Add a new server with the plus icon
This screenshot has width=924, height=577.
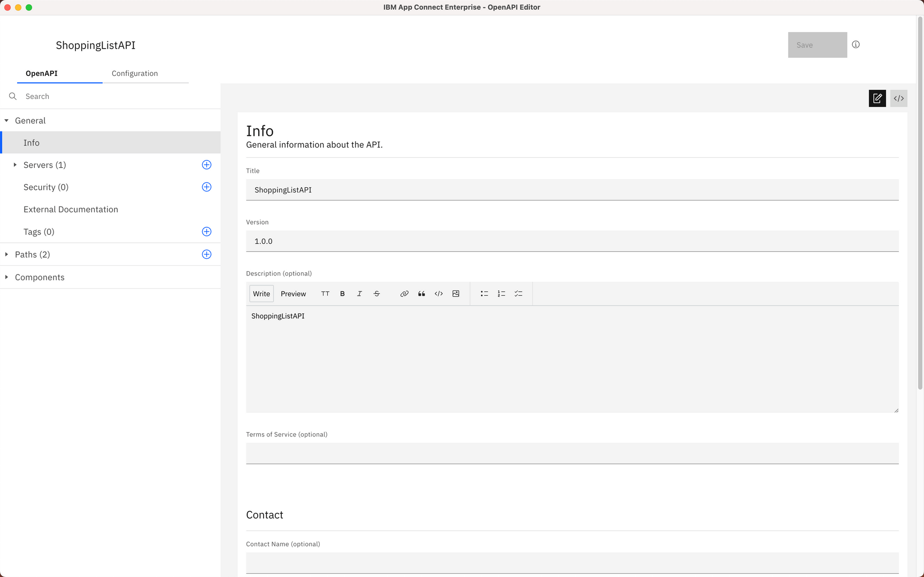[x=206, y=165]
